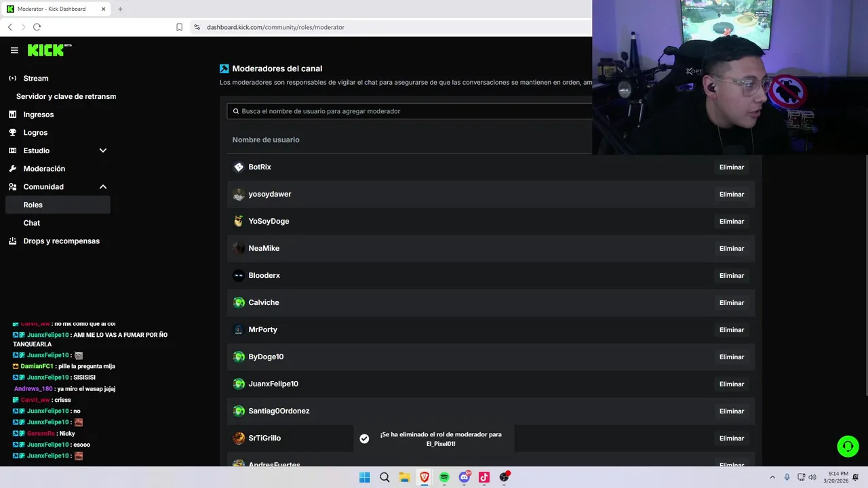Click BotRix avatar

(x=239, y=167)
